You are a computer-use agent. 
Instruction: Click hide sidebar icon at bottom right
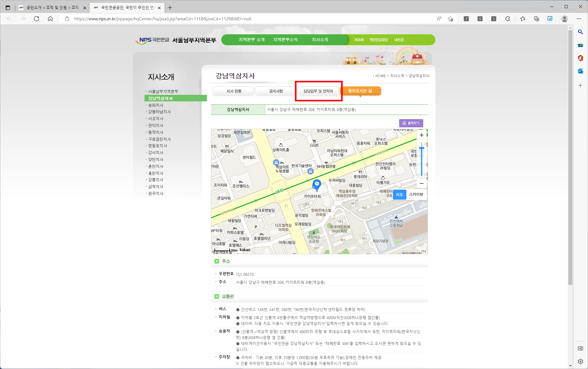tap(580, 348)
